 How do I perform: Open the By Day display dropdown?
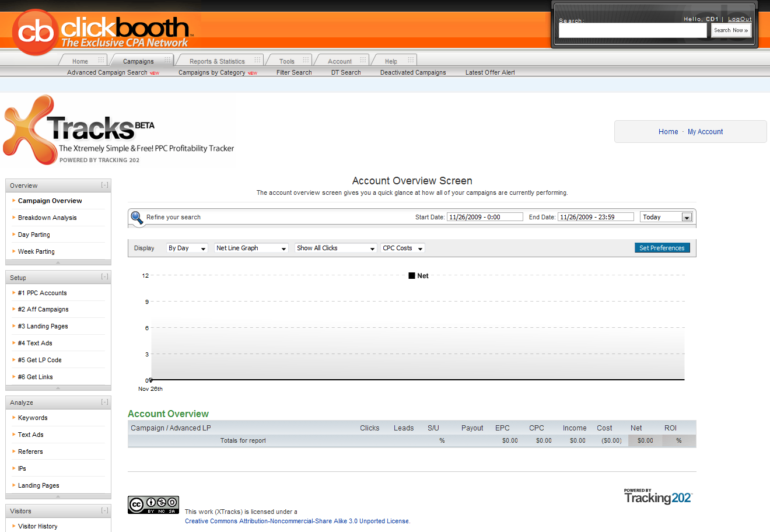187,249
